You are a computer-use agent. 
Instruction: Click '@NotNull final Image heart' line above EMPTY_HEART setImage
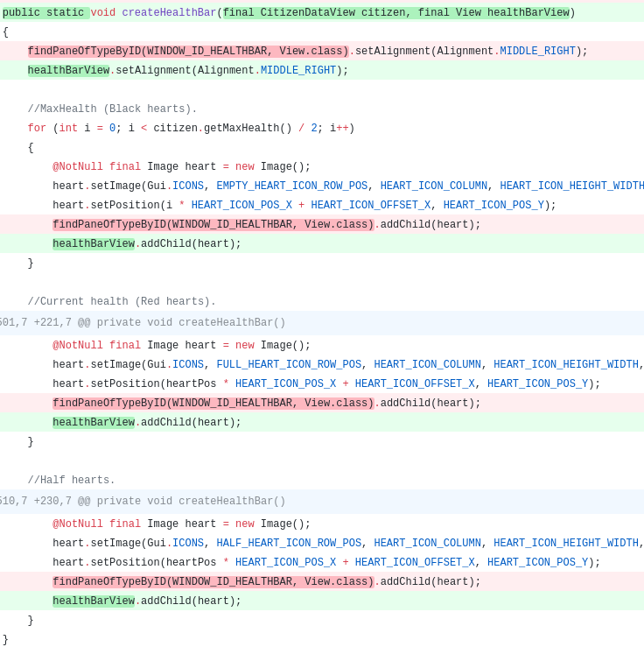181,166
